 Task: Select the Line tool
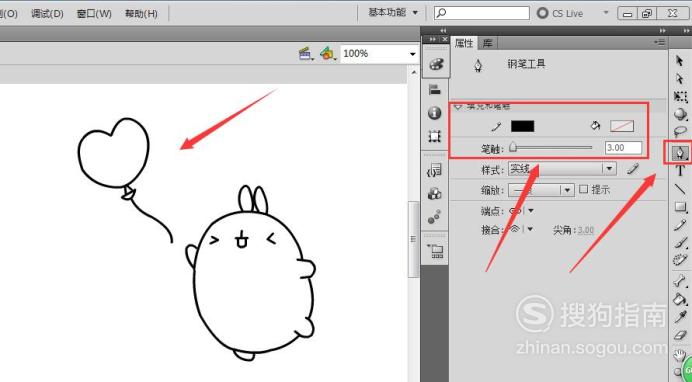click(680, 189)
